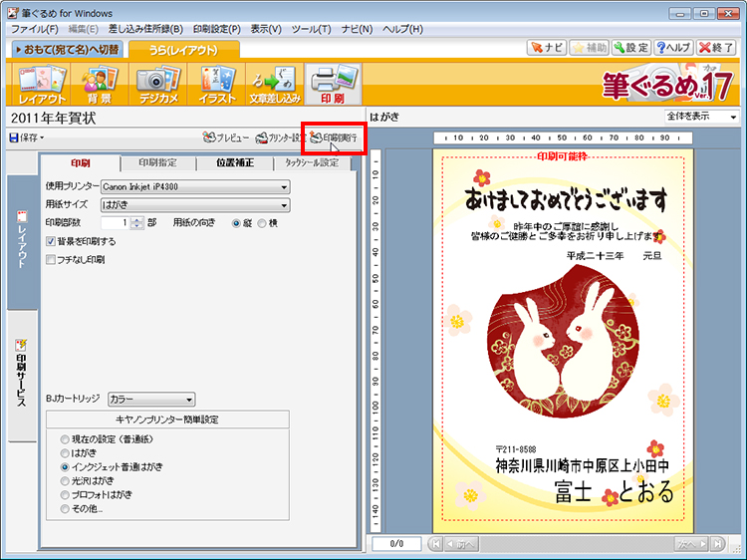Click 次へ next page button
This screenshot has height=560, width=747.
[692, 543]
